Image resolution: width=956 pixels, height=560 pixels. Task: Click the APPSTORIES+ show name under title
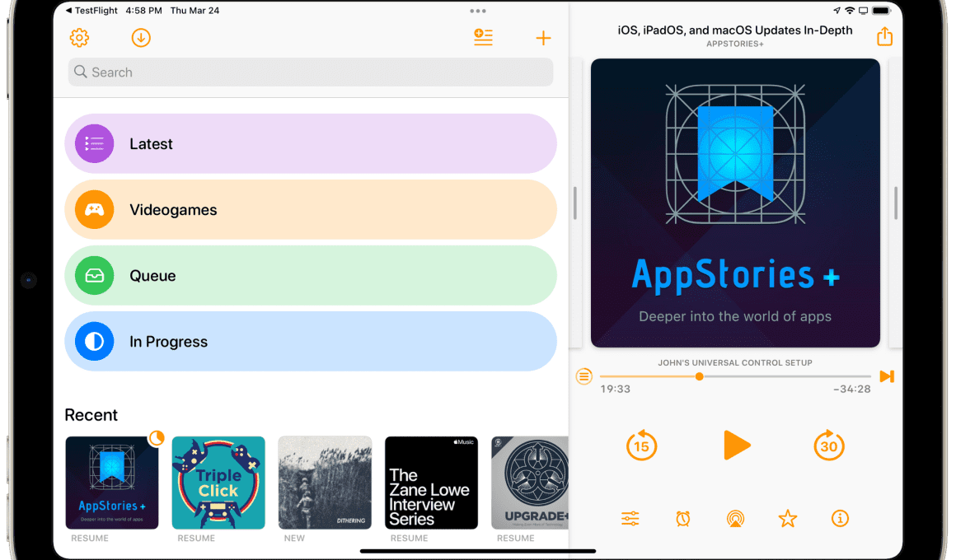click(x=735, y=44)
